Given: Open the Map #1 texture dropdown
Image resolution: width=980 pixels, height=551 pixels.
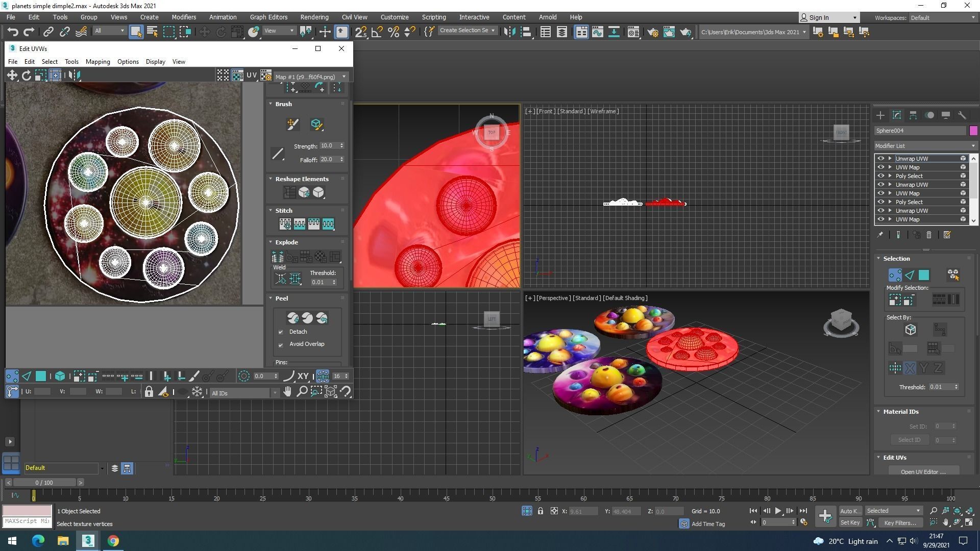Looking at the screenshot, I should 344,77.
